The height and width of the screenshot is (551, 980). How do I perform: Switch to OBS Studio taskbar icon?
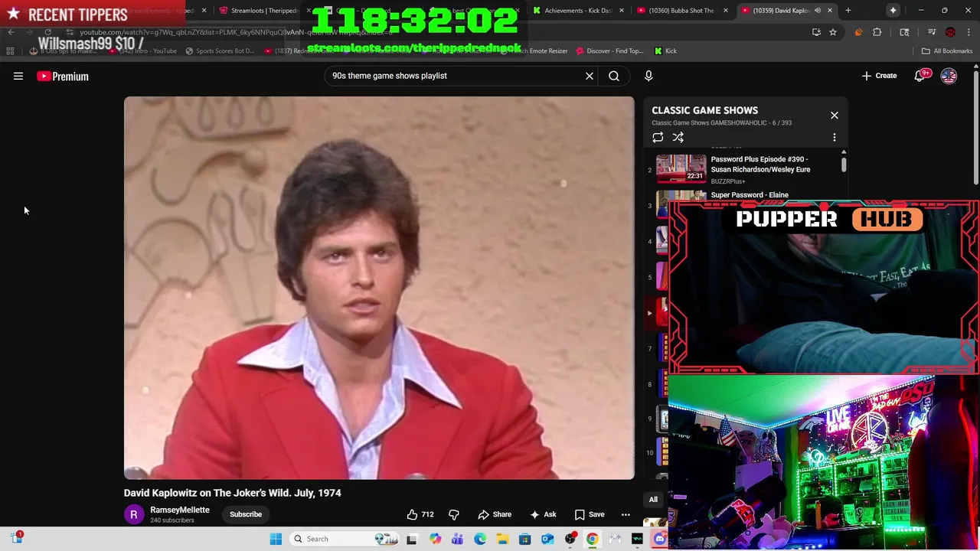pos(570,539)
